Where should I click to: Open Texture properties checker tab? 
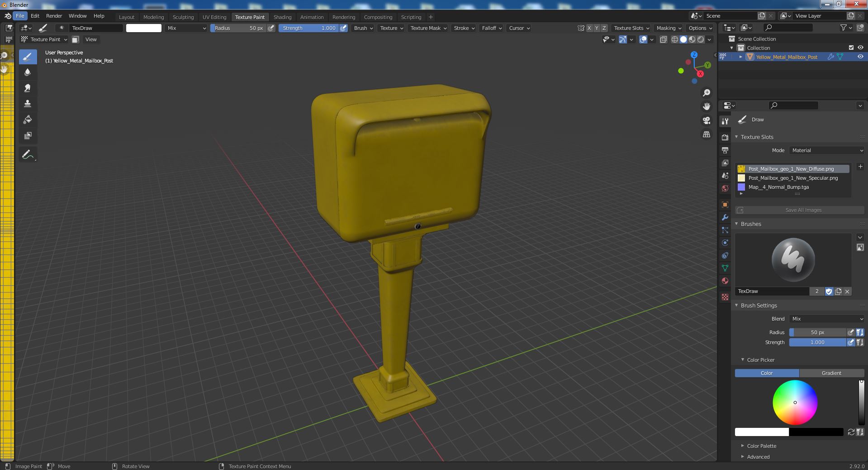pos(725,297)
